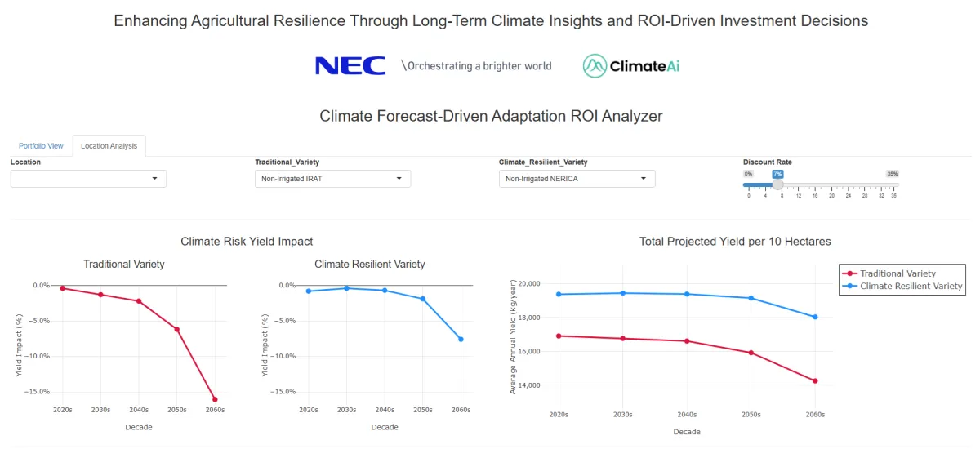Expand the Traditional_Variety dropdown
This screenshot has height=449, width=980.
(332, 179)
